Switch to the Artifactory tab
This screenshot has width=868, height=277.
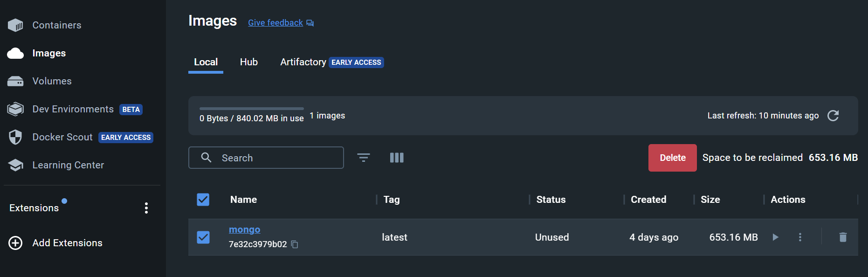coord(303,62)
